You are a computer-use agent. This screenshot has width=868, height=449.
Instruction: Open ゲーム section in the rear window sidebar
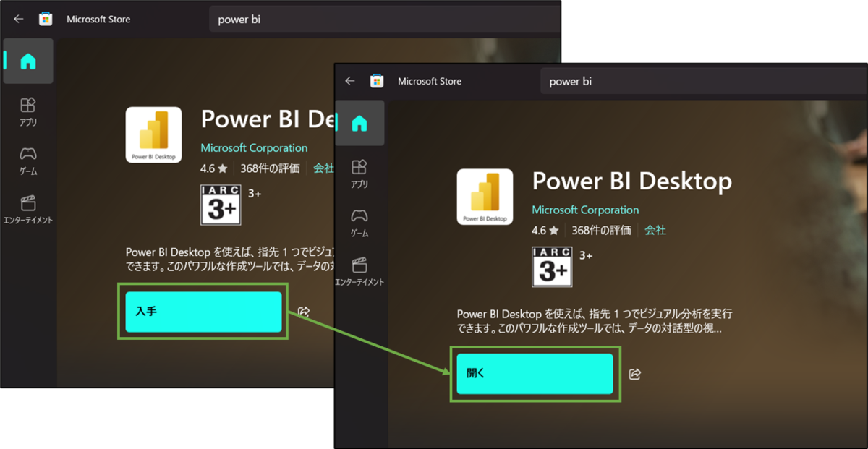(28, 162)
